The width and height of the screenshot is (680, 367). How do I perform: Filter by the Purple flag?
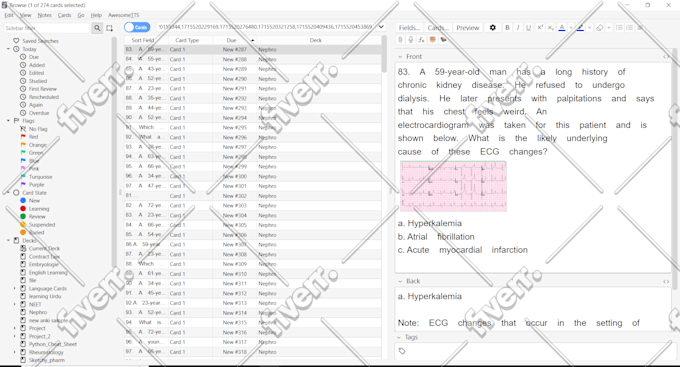36,185
